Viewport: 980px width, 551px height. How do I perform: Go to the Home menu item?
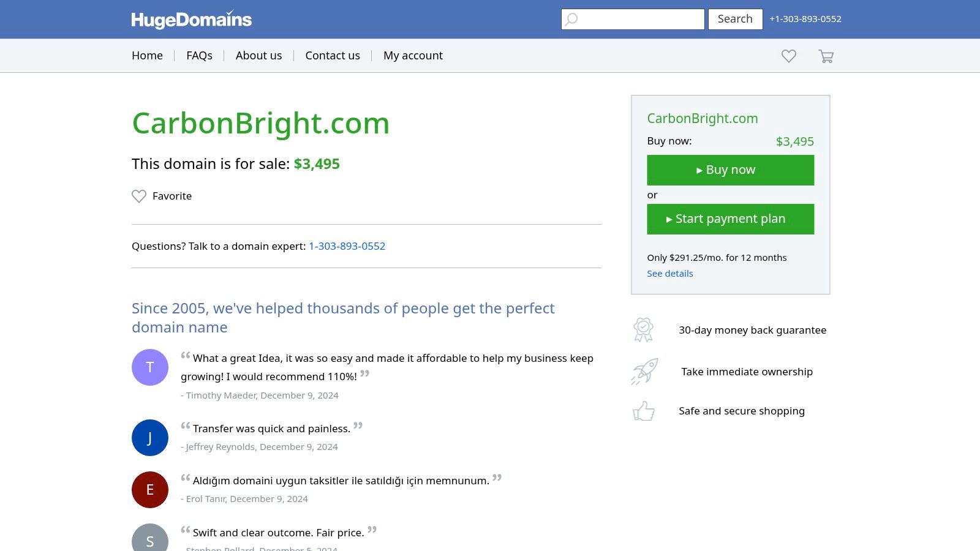point(147,56)
